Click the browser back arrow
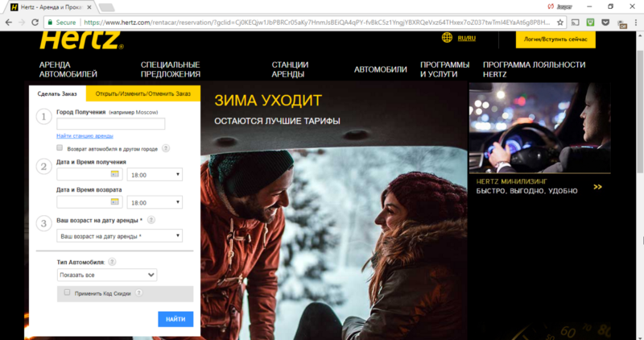Image resolution: width=644 pixels, height=340 pixels. 9,23
